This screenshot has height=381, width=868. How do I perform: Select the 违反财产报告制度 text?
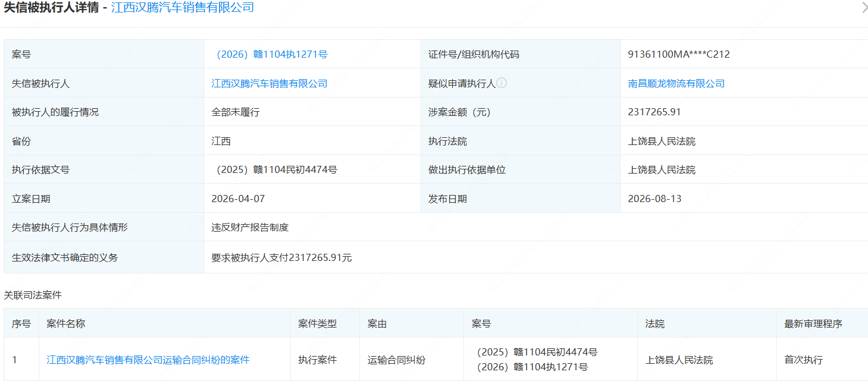250,227
